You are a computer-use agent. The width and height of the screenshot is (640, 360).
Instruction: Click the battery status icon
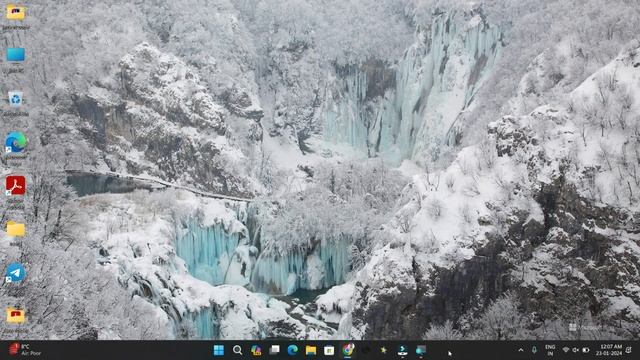[x=586, y=350]
